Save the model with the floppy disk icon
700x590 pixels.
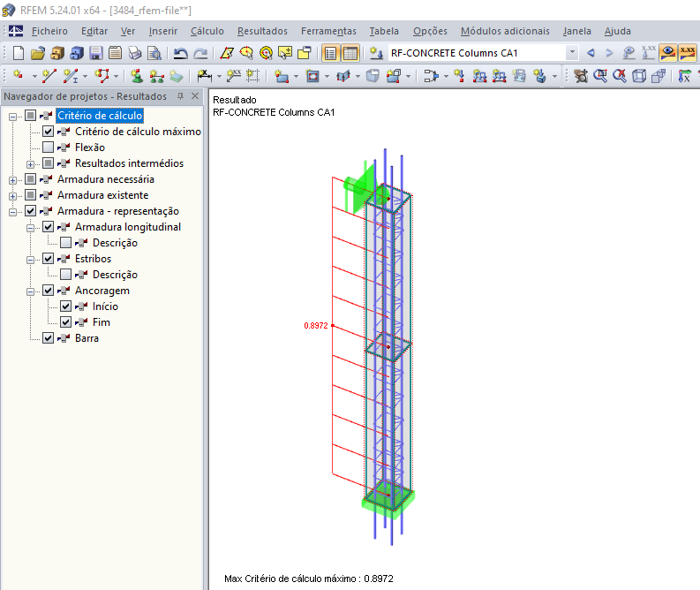(95, 53)
